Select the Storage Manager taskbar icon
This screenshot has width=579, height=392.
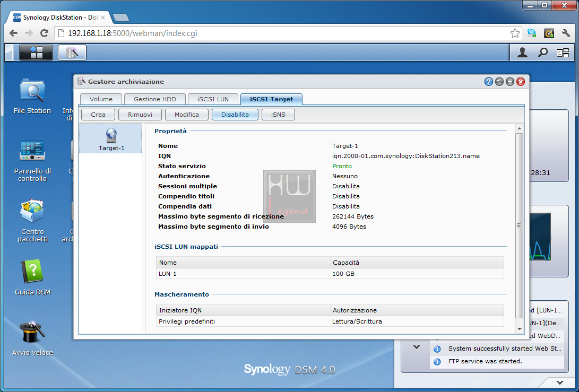72,53
